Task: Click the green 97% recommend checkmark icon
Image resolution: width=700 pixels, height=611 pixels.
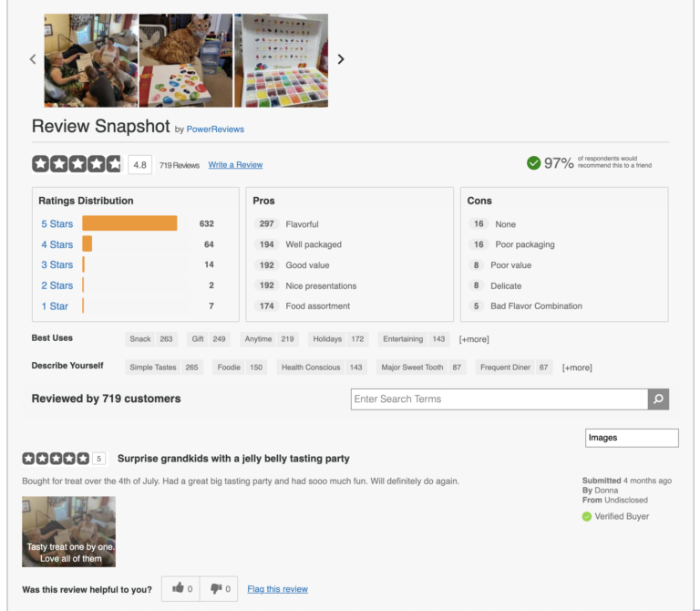Action: pyautogui.click(x=533, y=163)
